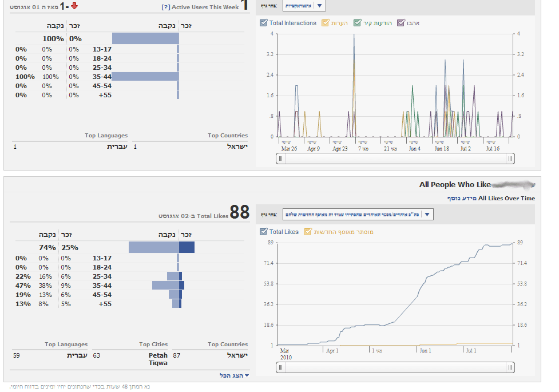Click the 59 count next to עברית
Image resolution: width=559 pixels, height=392 pixels.
point(17,355)
